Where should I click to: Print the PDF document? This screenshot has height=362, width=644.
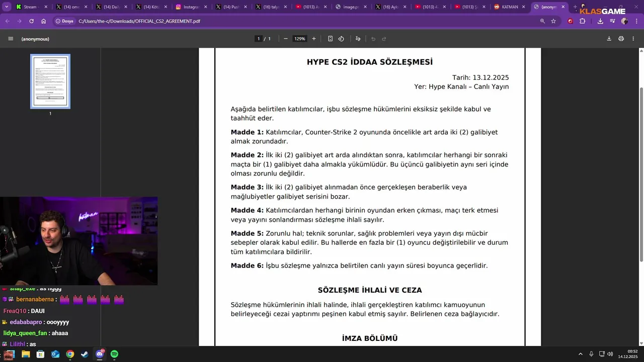pyautogui.click(x=621, y=39)
